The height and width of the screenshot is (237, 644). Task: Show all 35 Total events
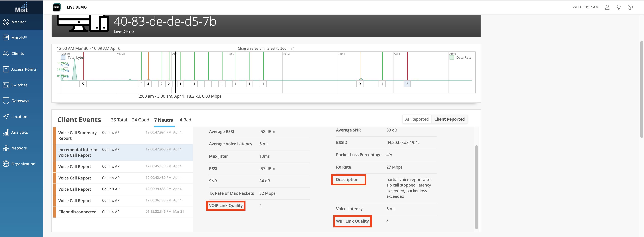[119, 120]
